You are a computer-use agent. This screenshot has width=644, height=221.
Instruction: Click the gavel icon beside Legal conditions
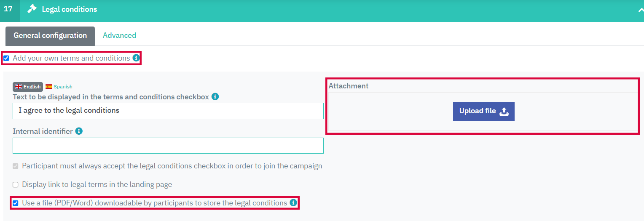tap(32, 9)
